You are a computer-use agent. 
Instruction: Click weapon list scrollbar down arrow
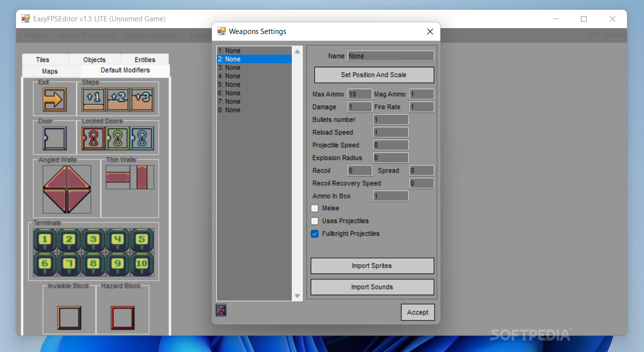tap(297, 296)
